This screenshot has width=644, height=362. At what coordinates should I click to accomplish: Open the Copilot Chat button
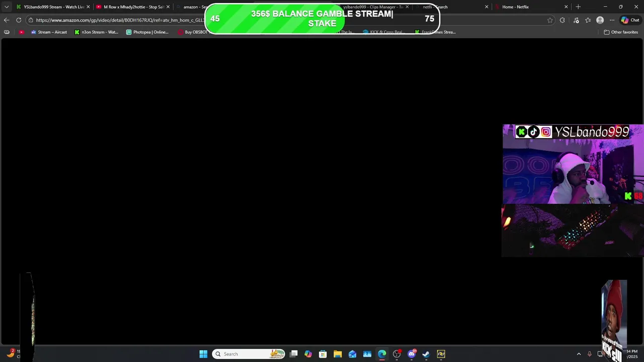pos(630,20)
